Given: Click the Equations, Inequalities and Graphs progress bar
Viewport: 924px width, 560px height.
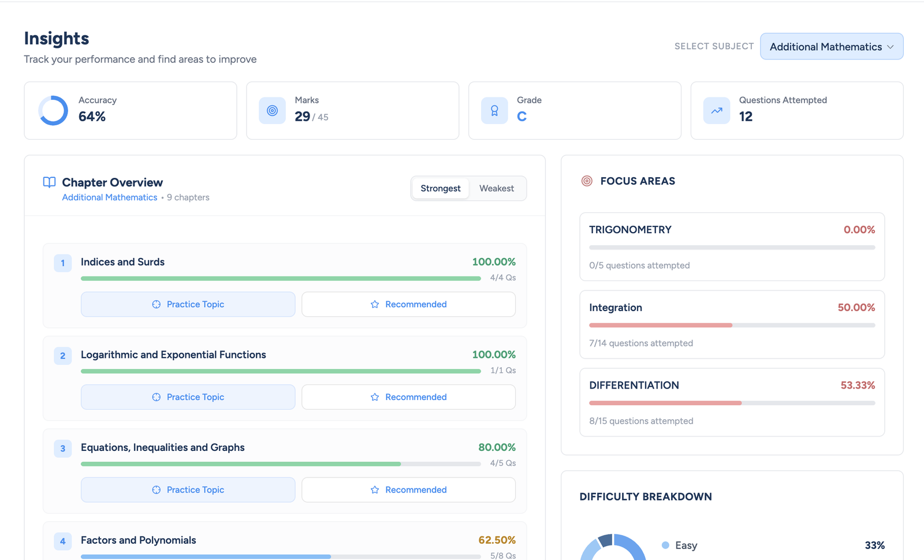Looking at the screenshot, I should pyautogui.click(x=281, y=464).
